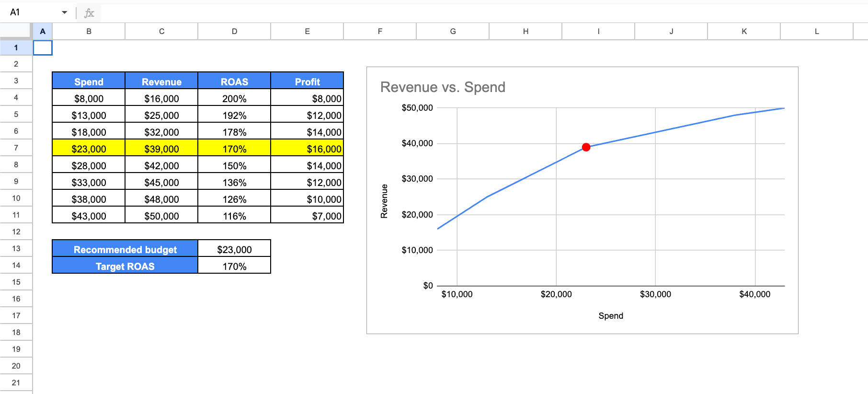Select the $28,000 spend cell
The height and width of the screenshot is (394, 868).
89,165
